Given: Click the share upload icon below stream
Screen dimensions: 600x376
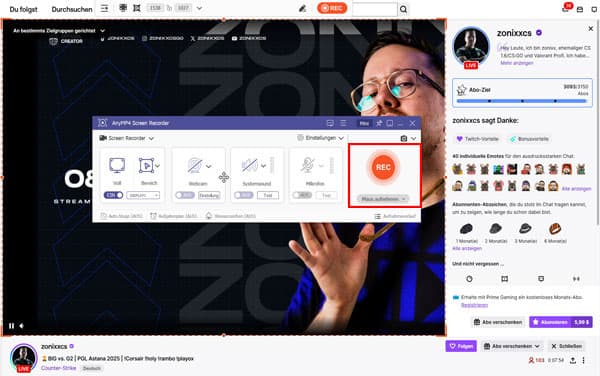Looking at the screenshot, I should (573, 360).
